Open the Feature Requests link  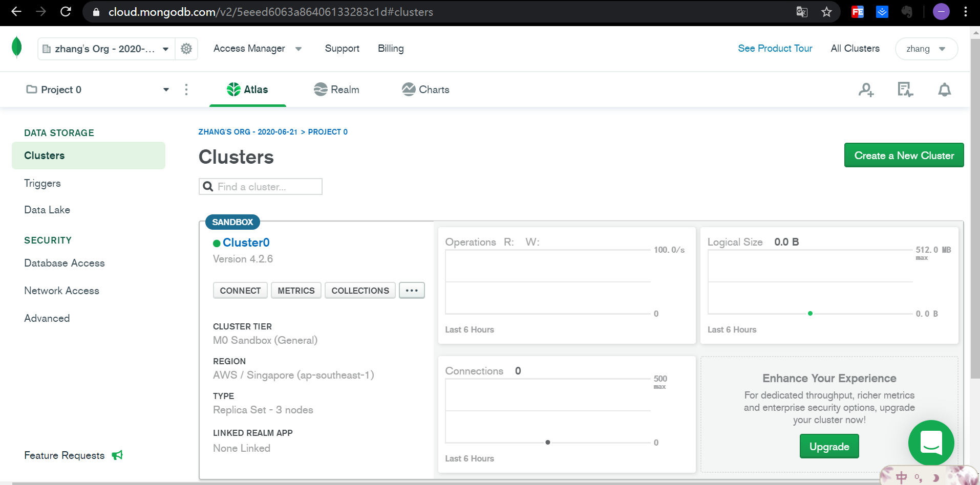[x=65, y=455]
